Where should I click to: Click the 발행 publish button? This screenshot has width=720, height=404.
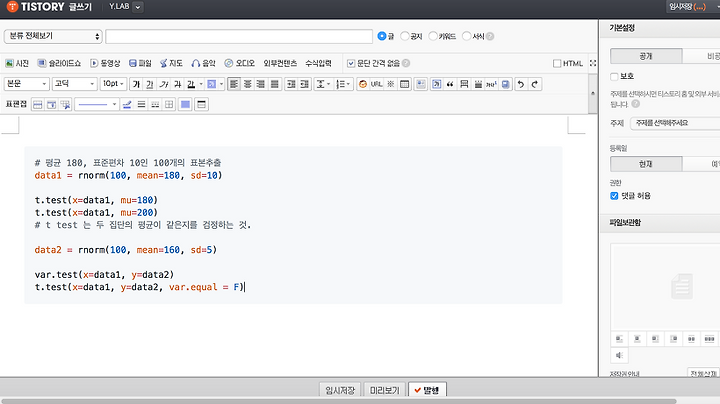[427, 390]
